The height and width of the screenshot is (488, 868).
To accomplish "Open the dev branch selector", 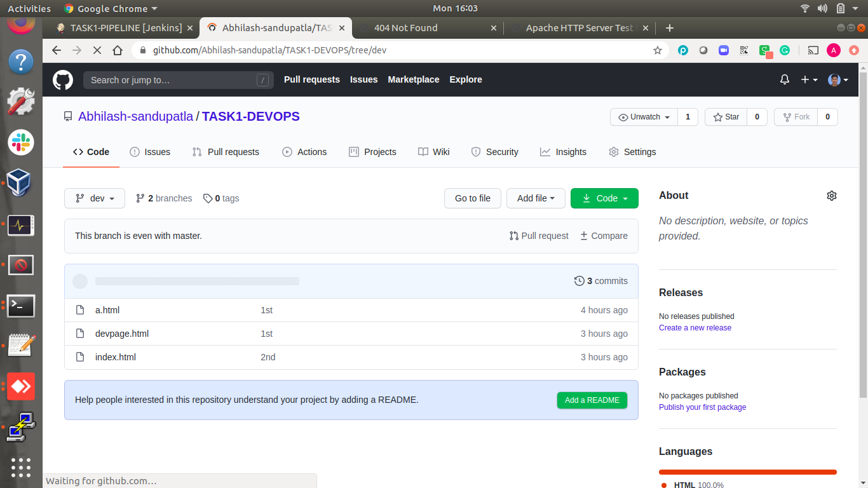I will click(94, 198).
